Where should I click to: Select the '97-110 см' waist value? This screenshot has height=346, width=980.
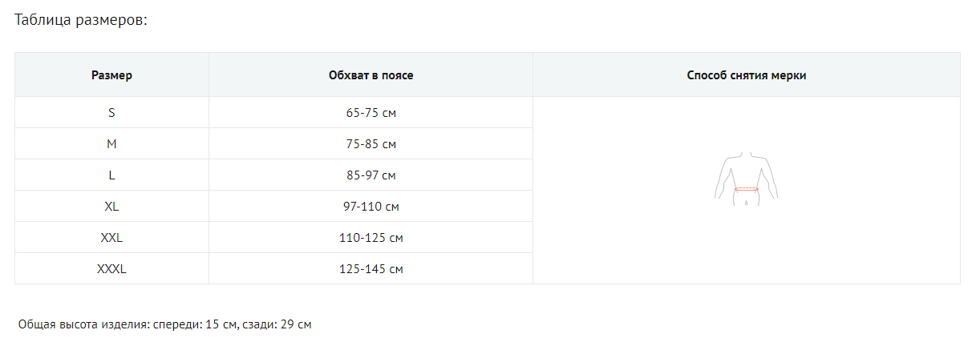coord(371,207)
